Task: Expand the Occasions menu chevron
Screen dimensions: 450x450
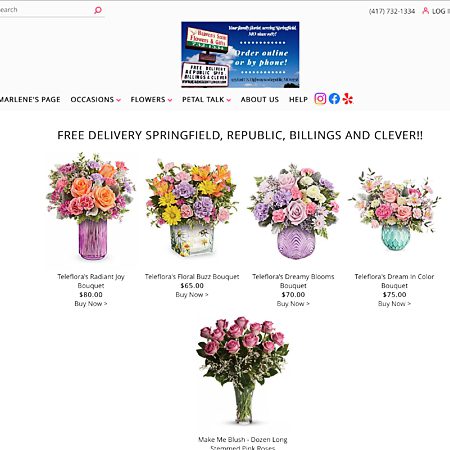Action: (x=118, y=100)
